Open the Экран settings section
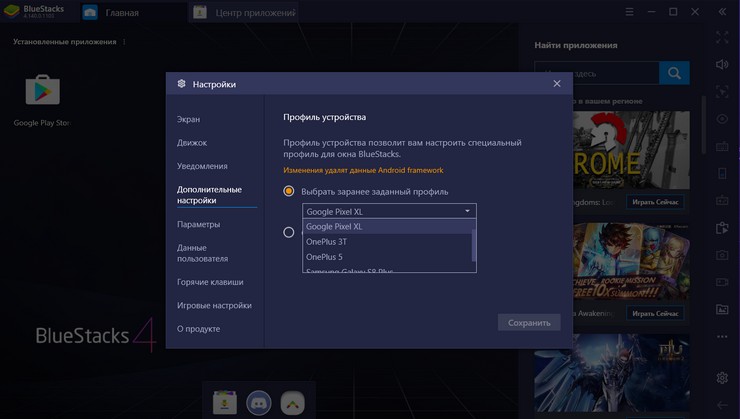The width and height of the screenshot is (740, 419). 189,119
